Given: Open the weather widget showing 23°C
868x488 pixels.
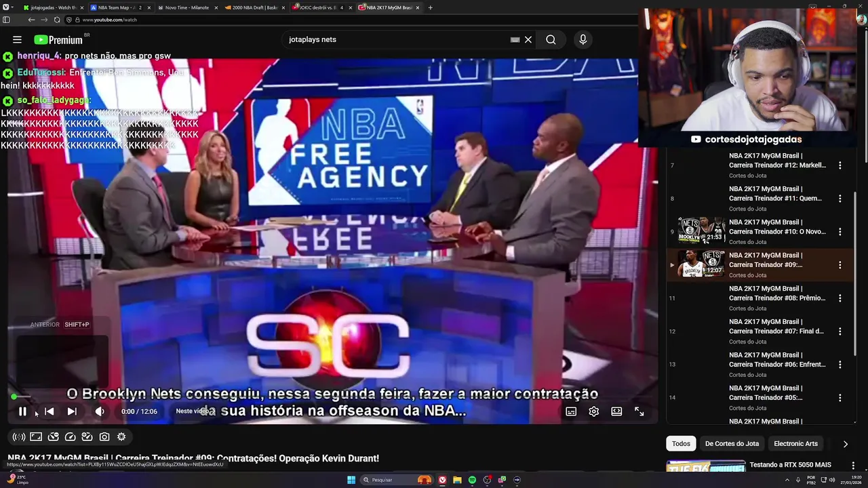Looking at the screenshot, I should coord(17,480).
